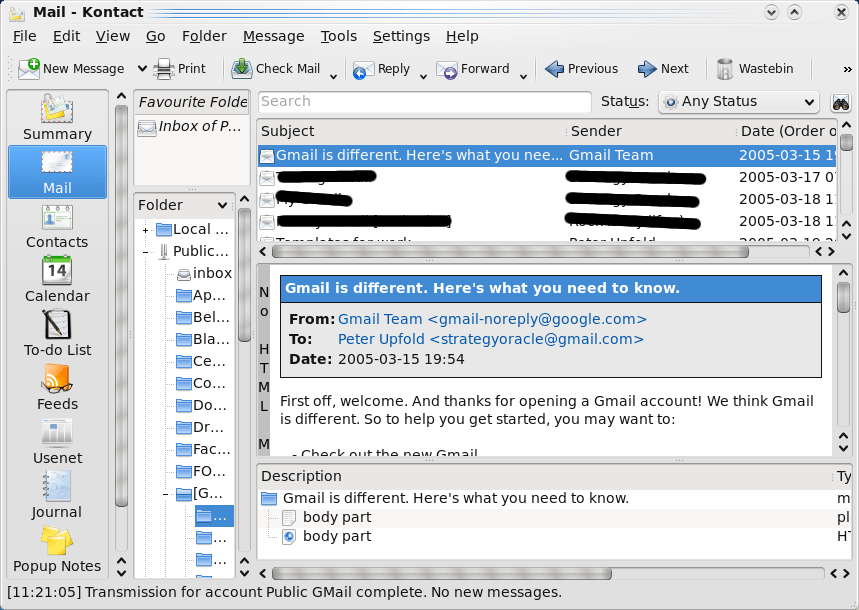The image size is (859, 610).
Task: Compose a New Message
Action: click(x=71, y=69)
